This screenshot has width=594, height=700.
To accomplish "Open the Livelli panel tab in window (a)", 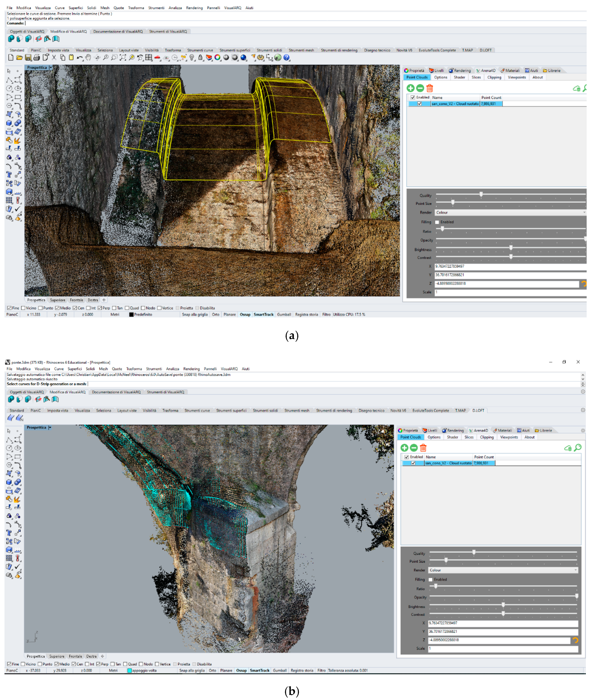I will tap(436, 70).
